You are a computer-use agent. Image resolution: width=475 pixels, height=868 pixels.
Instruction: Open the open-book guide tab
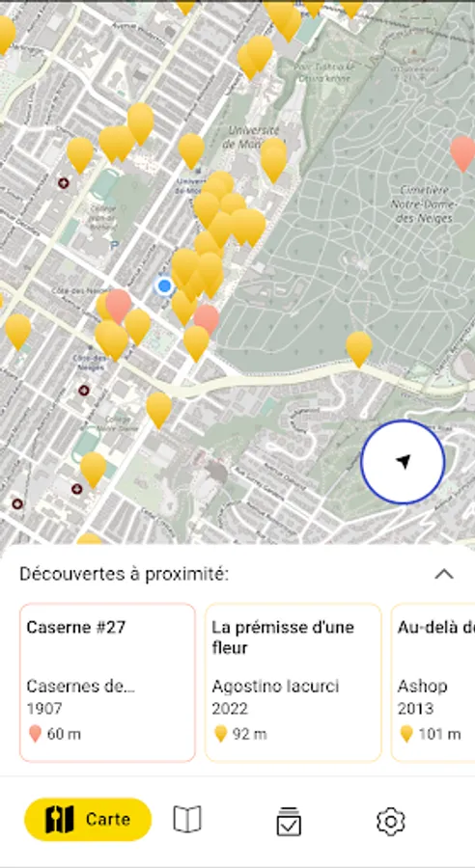point(187,819)
